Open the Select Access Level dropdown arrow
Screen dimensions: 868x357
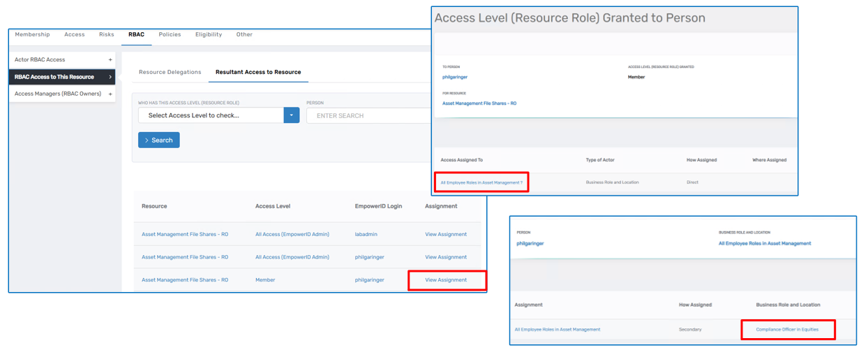[292, 115]
